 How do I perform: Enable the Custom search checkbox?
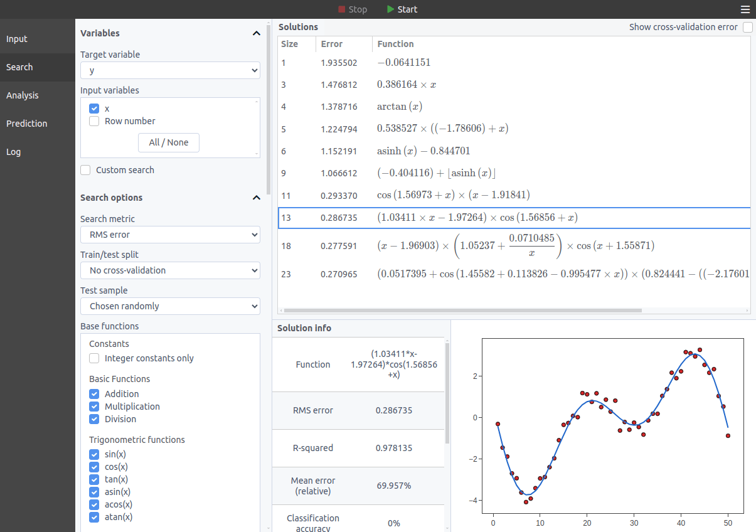coord(85,170)
